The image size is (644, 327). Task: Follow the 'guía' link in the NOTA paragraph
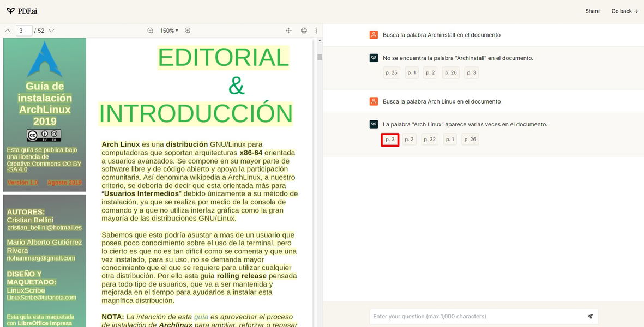point(201,317)
